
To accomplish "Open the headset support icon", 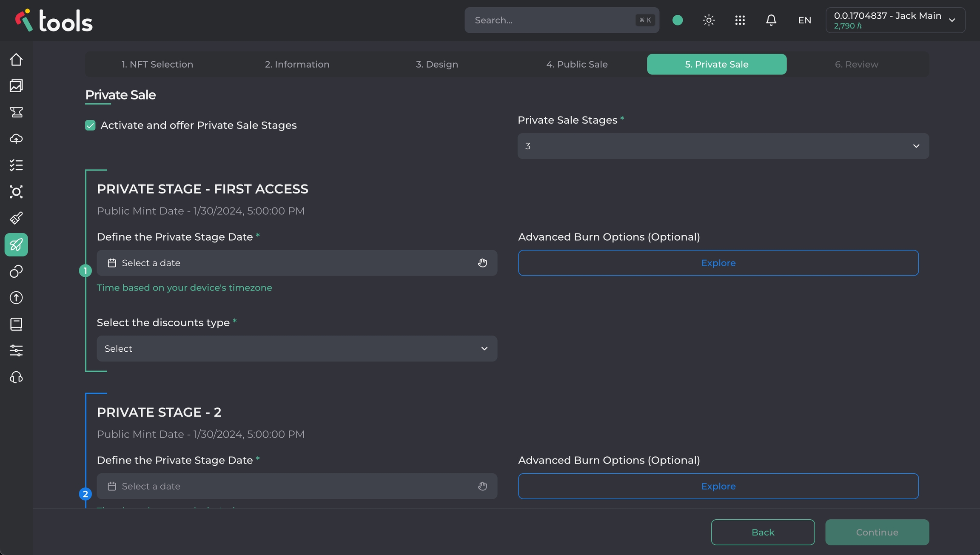I will (16, 377).
